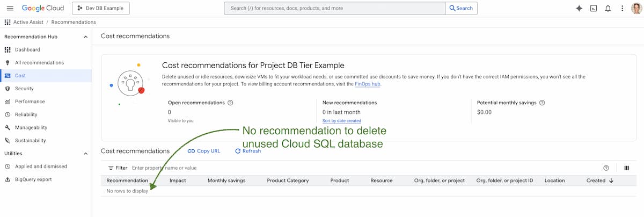Image resolution: width=644 pixels, height=217 pixels.
Task: Click the Sustainability leaf icon
Action: 8,141
